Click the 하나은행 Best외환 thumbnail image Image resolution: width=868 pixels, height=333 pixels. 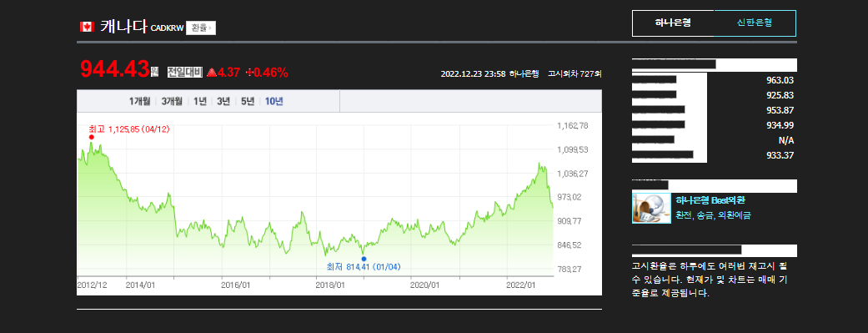click(651, 208)
